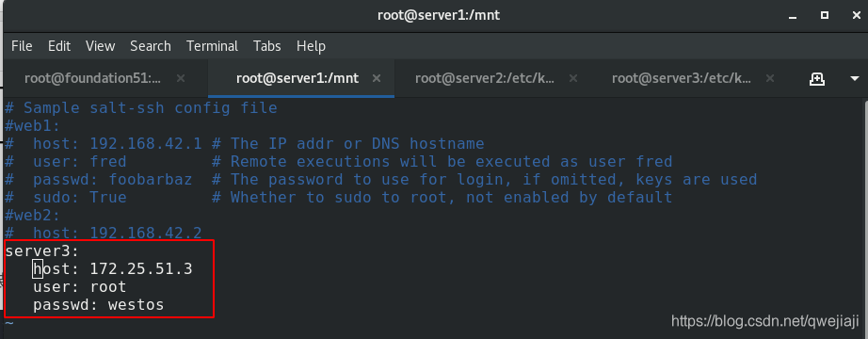The image size is (868, 339).
Task: Open the Terminal menu
Action: (x=212, y=46)
